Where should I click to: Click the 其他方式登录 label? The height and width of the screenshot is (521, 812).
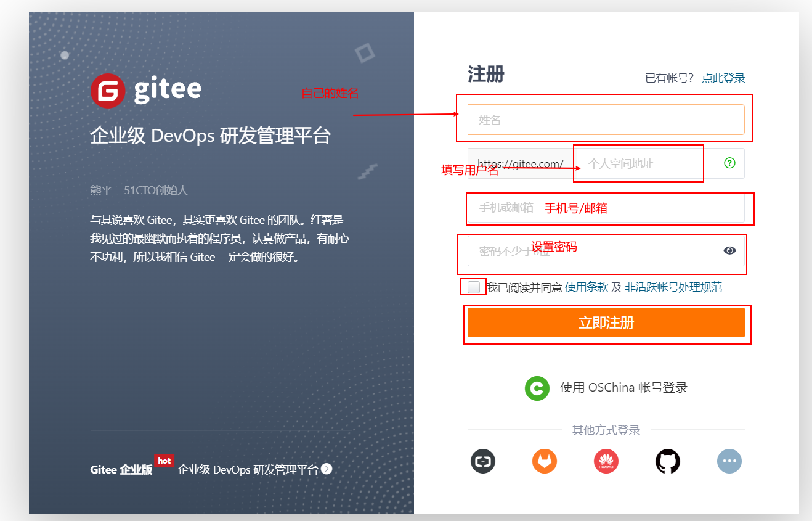[x=606, y=430]
